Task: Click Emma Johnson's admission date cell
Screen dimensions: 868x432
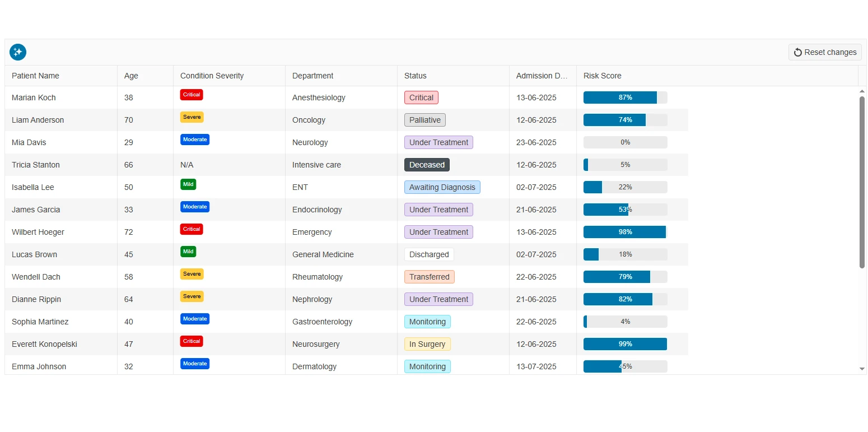Action: tap(536, 366)
